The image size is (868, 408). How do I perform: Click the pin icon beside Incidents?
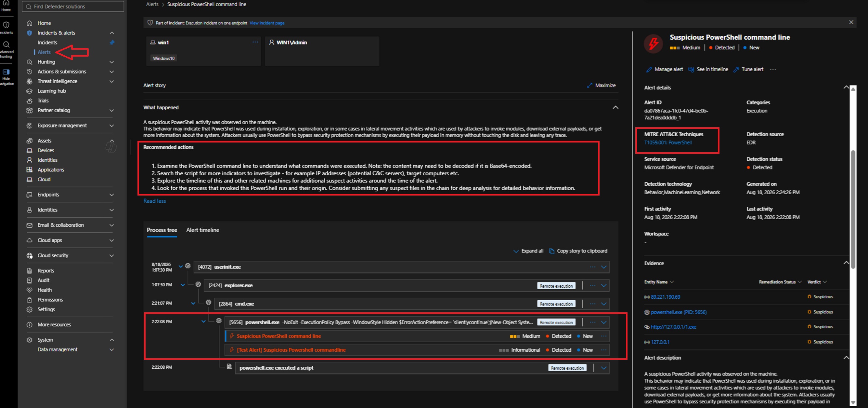[x=112, y=43]
